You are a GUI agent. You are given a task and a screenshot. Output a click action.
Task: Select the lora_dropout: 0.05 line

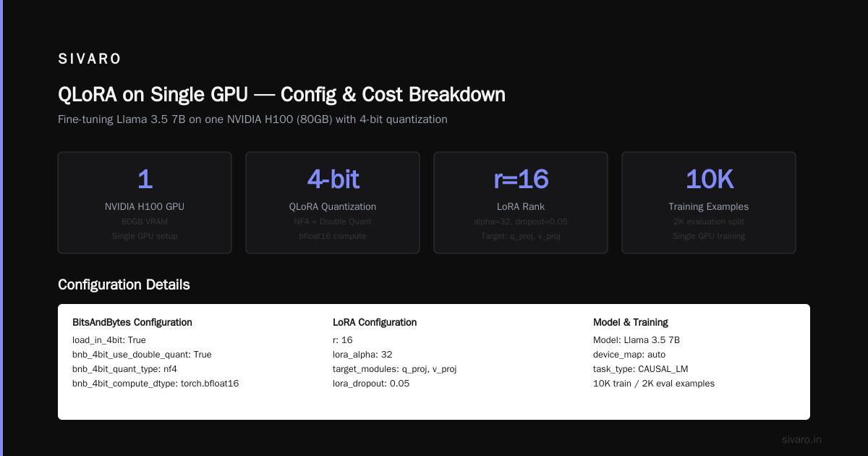[x=371, y=384]
